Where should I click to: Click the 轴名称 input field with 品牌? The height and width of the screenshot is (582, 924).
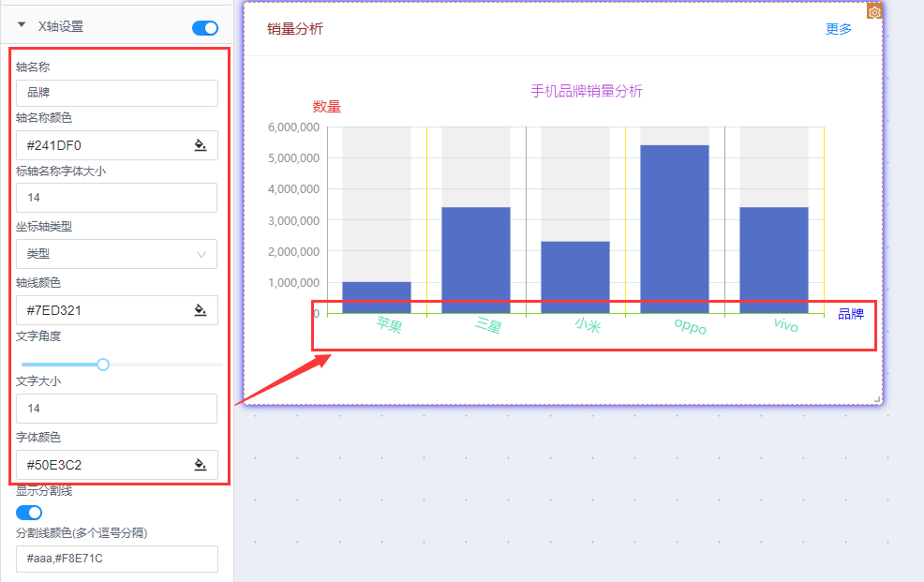point(117,93)
